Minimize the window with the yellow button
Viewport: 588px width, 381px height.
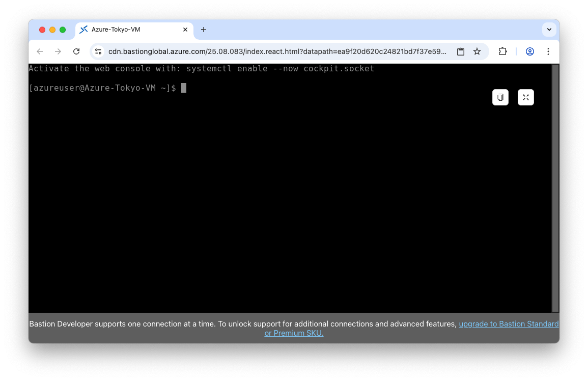point(52,30)
